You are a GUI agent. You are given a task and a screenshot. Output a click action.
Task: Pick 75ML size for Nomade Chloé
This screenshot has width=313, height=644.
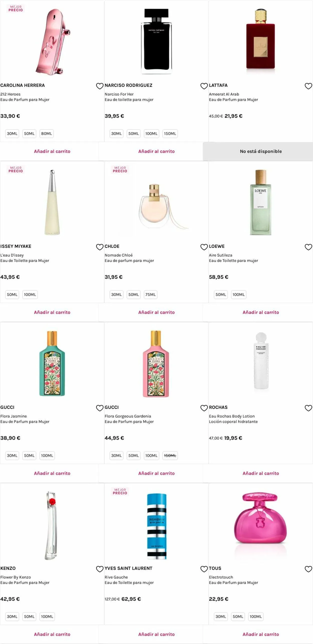150,294
